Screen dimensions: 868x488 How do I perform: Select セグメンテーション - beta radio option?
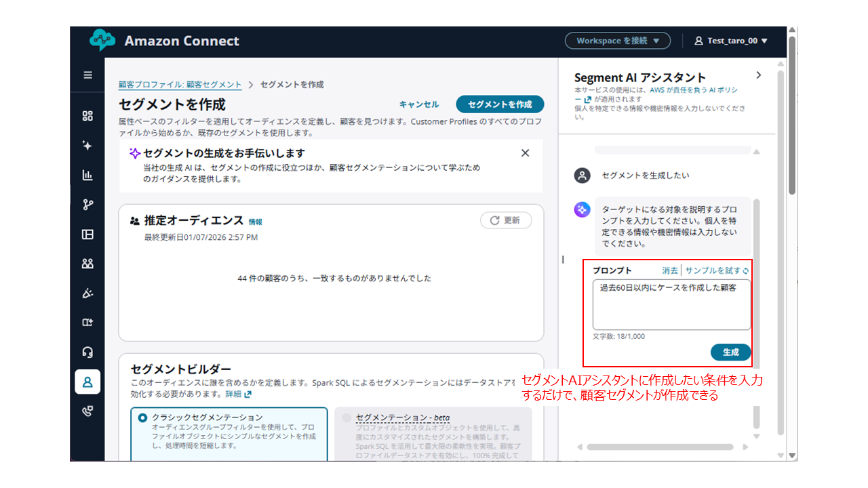pos(347,418)
